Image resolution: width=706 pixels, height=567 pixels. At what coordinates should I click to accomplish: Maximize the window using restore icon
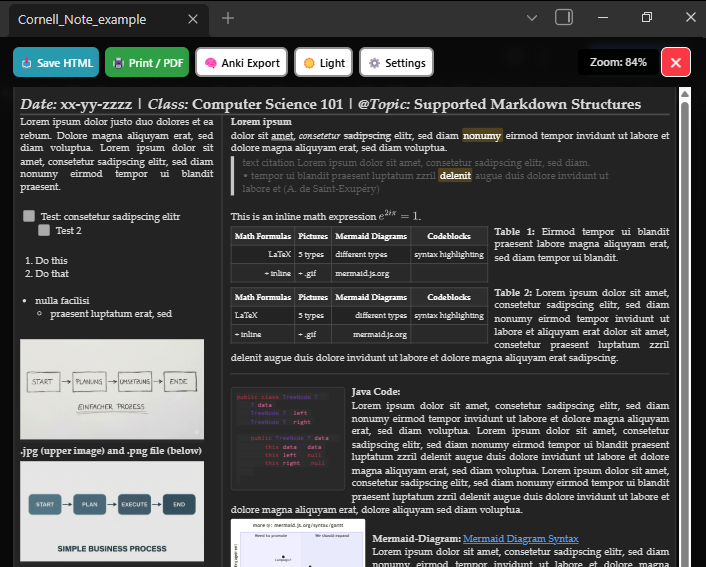[x=646, y=18]
